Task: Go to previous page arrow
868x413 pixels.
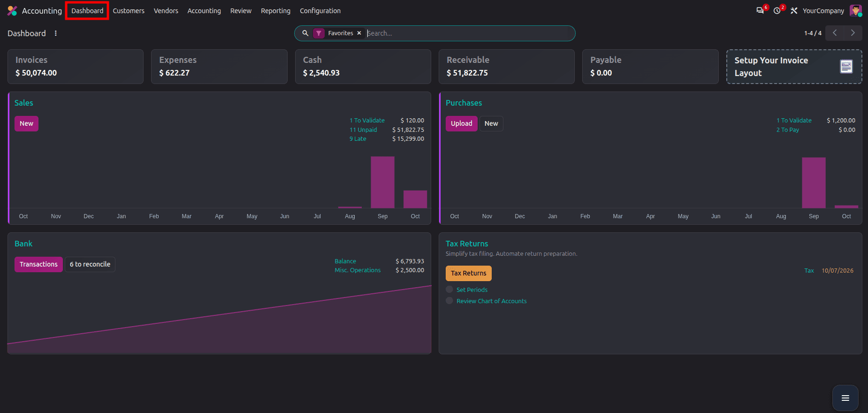Action: tap(835, 33)
